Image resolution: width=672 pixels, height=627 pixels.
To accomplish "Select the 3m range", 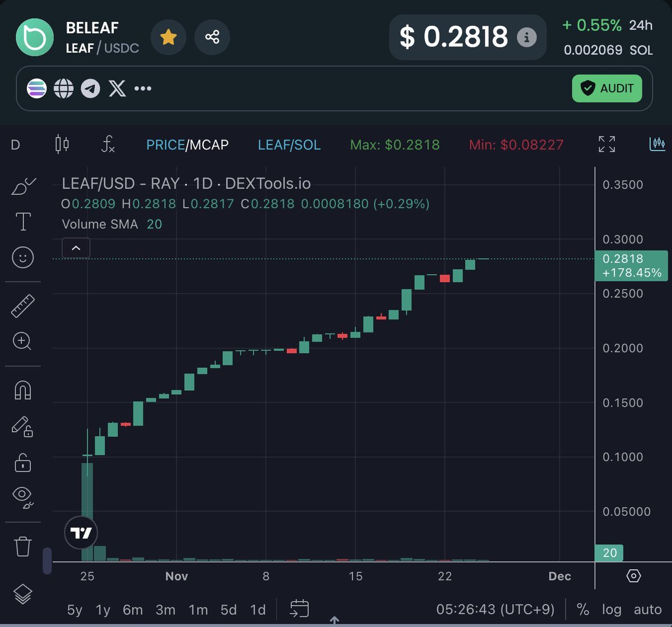I will (x=165, y=610).
